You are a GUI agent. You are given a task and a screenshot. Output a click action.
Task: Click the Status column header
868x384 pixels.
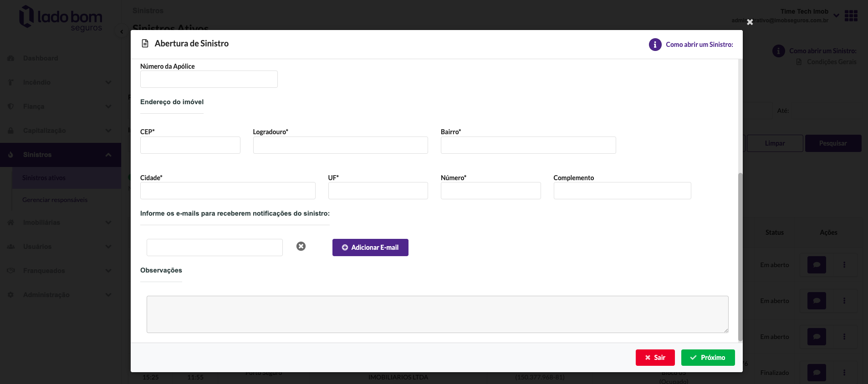[x=774, y=232]
